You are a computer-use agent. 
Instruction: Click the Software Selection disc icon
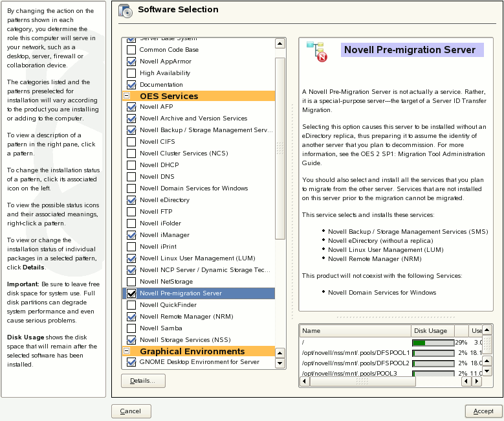tap(126, 10)
